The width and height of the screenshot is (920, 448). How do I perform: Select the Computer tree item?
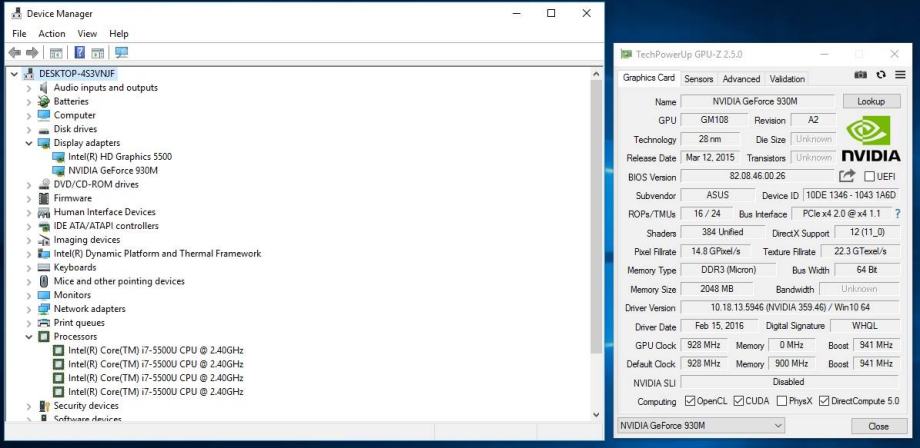(75, 116)
